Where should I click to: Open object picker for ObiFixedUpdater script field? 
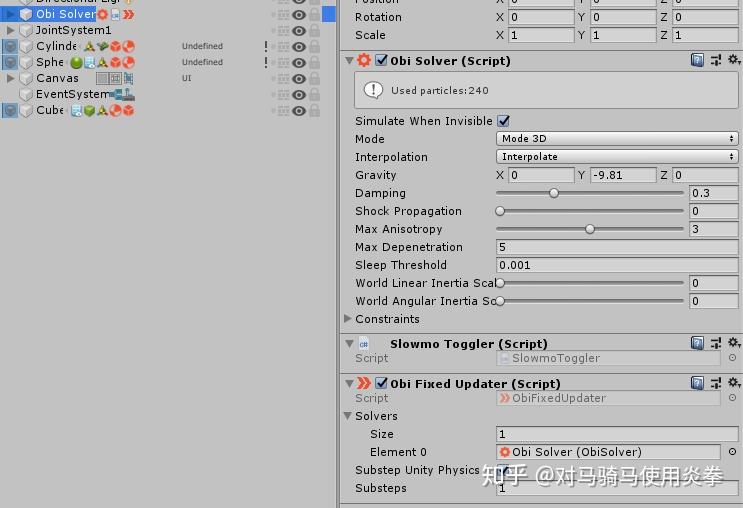coord(733,398)
